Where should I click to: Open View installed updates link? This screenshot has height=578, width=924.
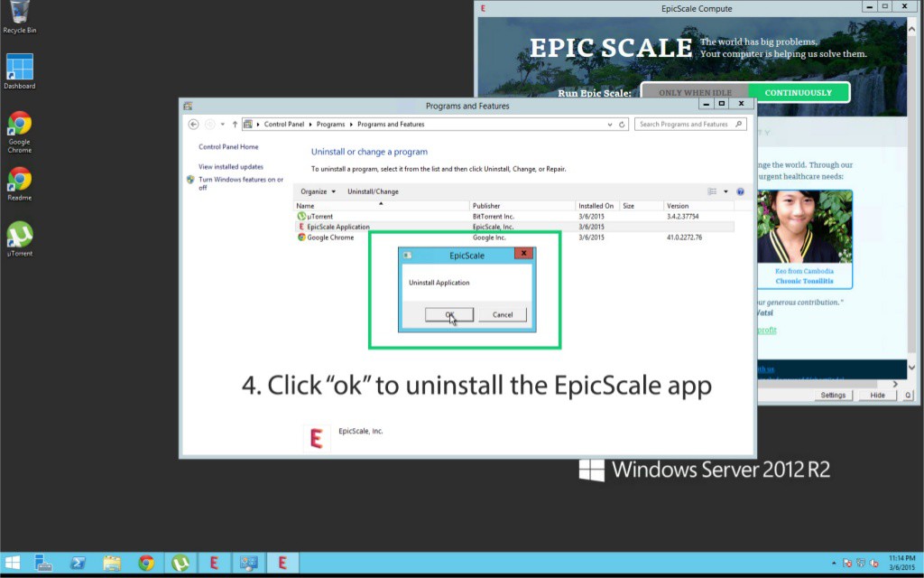(231, 167)
